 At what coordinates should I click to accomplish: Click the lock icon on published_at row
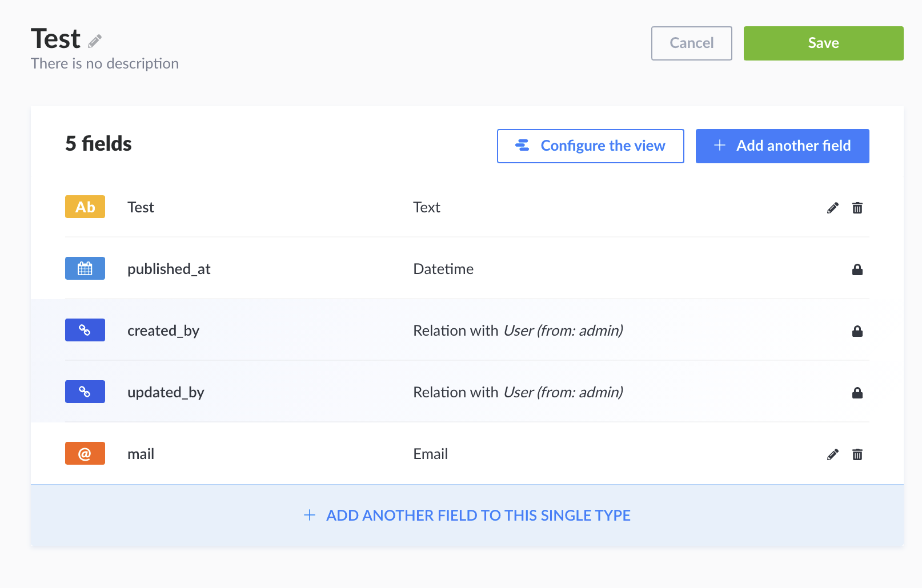click(x=857, y=269)
